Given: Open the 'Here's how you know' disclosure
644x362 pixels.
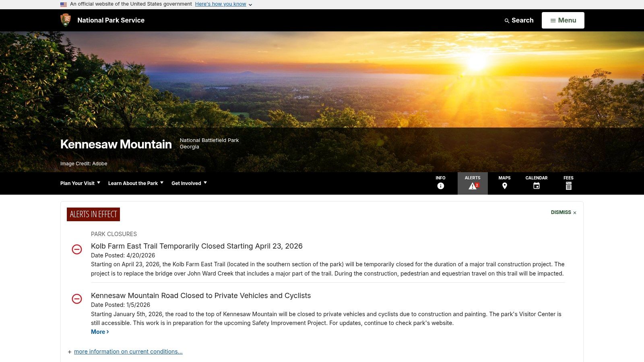Looking at the screenshot, I should [x=221, y=4].
